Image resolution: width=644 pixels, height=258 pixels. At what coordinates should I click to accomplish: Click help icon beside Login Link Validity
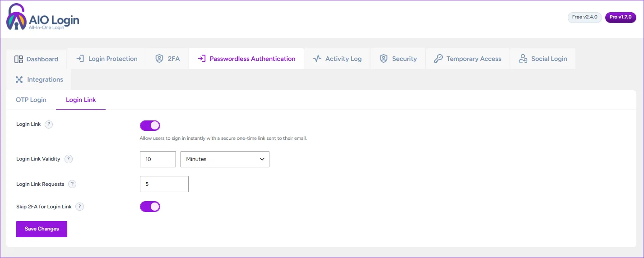68,159
